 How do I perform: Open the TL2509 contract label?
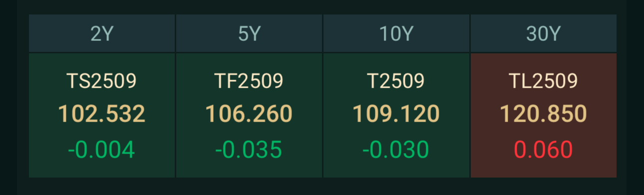(x=544, y=81)
